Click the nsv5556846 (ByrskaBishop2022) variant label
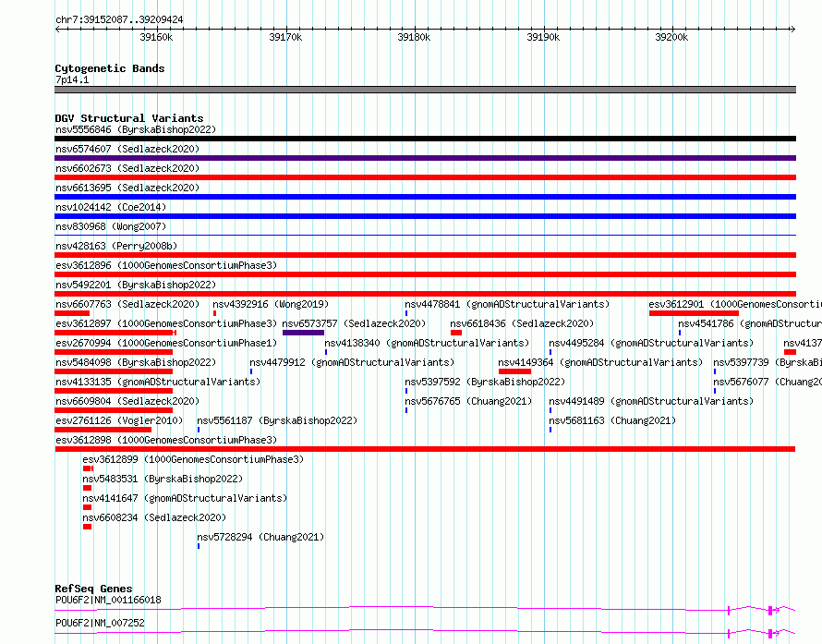Image resolution: width=822 pixels, height=644 pixels. 136,129
